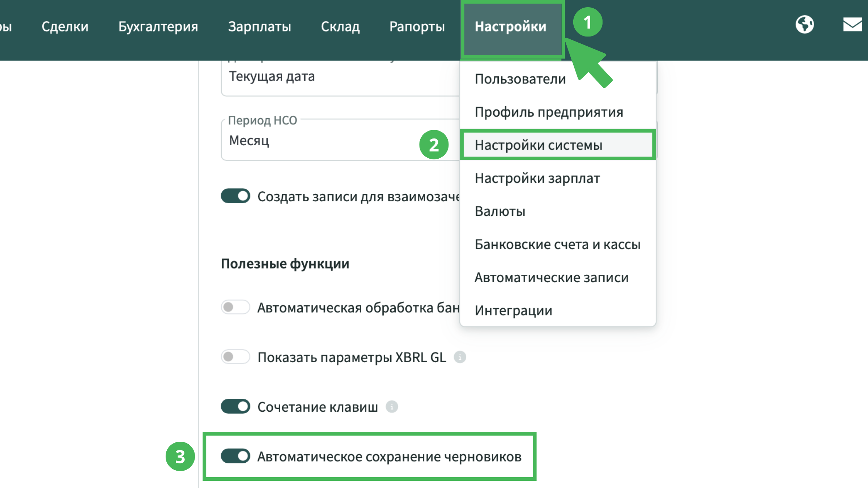Image resolution: width=868 pixels, height=488 pixels.
Task: Disable the Сочетание клавиш toggle
Action: coord(235,407)
